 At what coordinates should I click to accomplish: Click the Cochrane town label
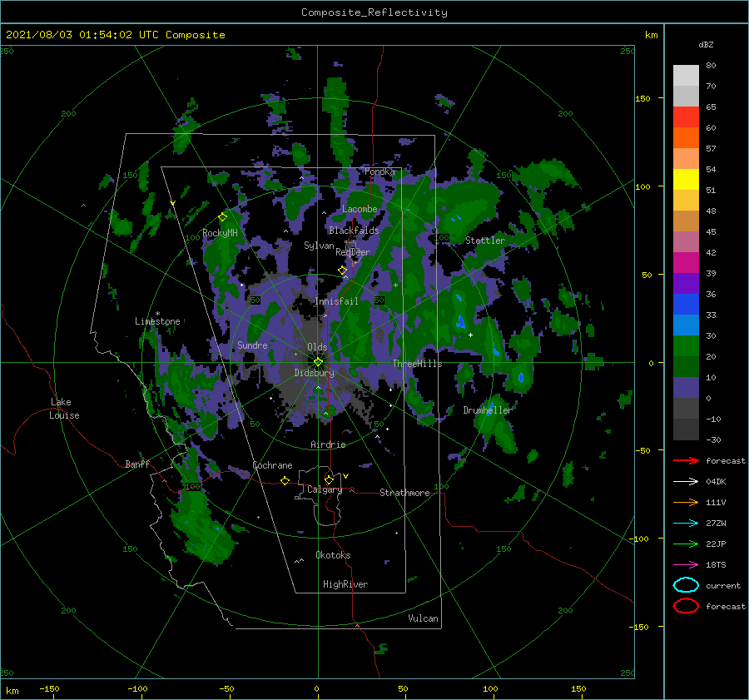[272, 465]
